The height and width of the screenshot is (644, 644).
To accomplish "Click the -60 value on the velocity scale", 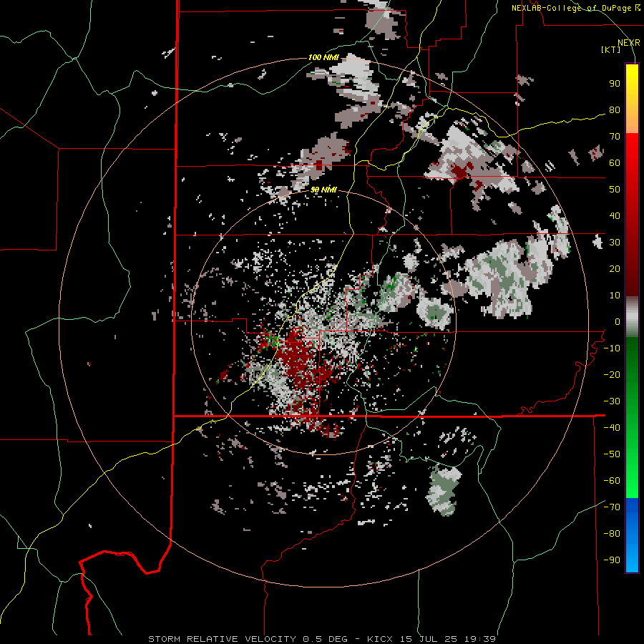I will [612, 481].
